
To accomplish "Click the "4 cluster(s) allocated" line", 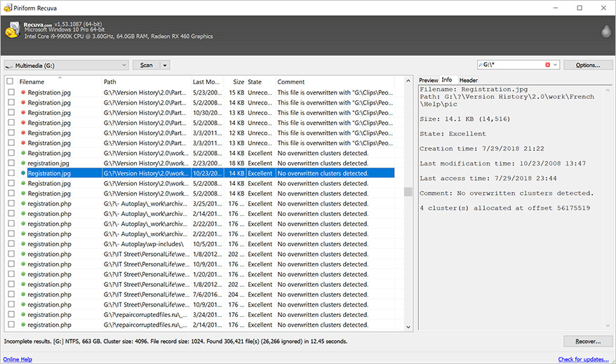I will click(505, 208).
